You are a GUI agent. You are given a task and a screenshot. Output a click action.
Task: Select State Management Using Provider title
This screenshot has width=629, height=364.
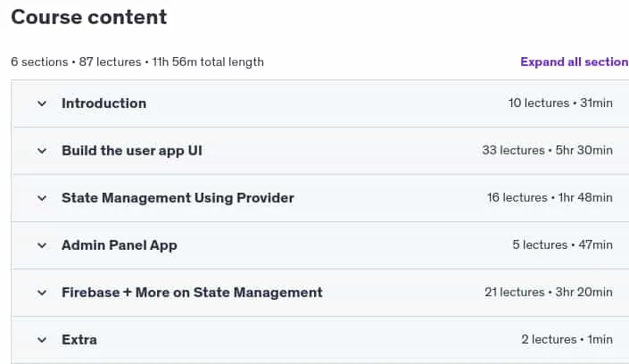pyautogui.click(x=178, y=198)
